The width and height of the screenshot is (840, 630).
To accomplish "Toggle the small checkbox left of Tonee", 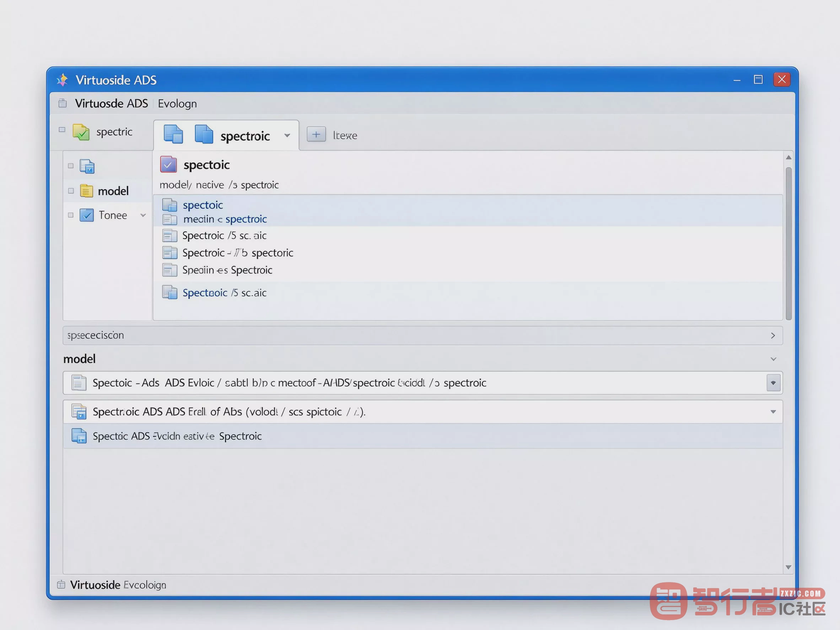I will tap(71, 215).
